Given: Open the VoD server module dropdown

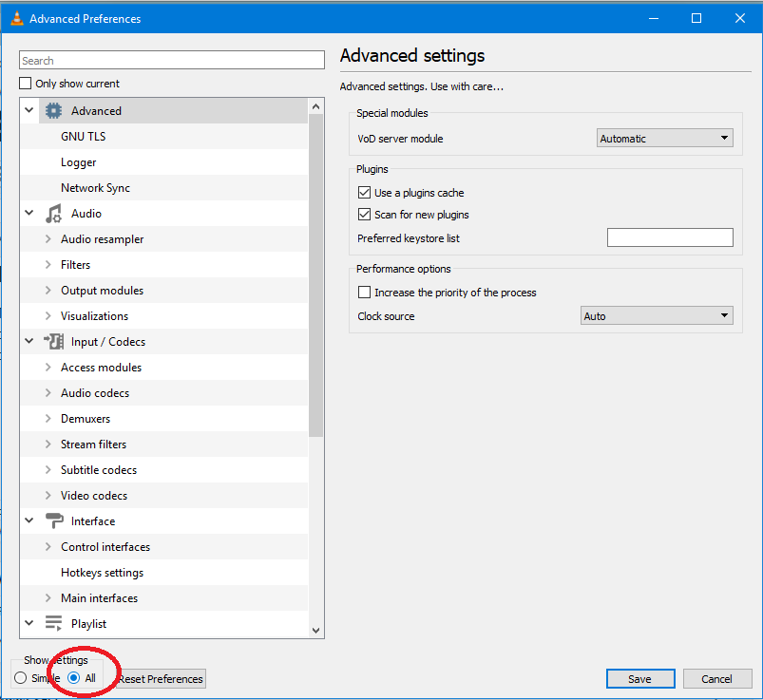Looking at the screenshot, I should [x=665, y=138].
